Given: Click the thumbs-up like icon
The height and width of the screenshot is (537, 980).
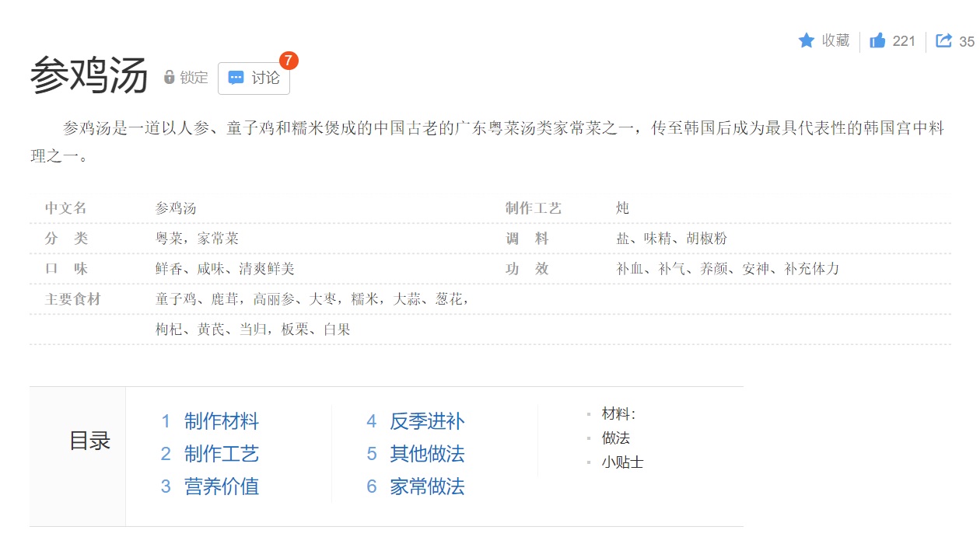Looking at the screenshot, I should point(878,40).
